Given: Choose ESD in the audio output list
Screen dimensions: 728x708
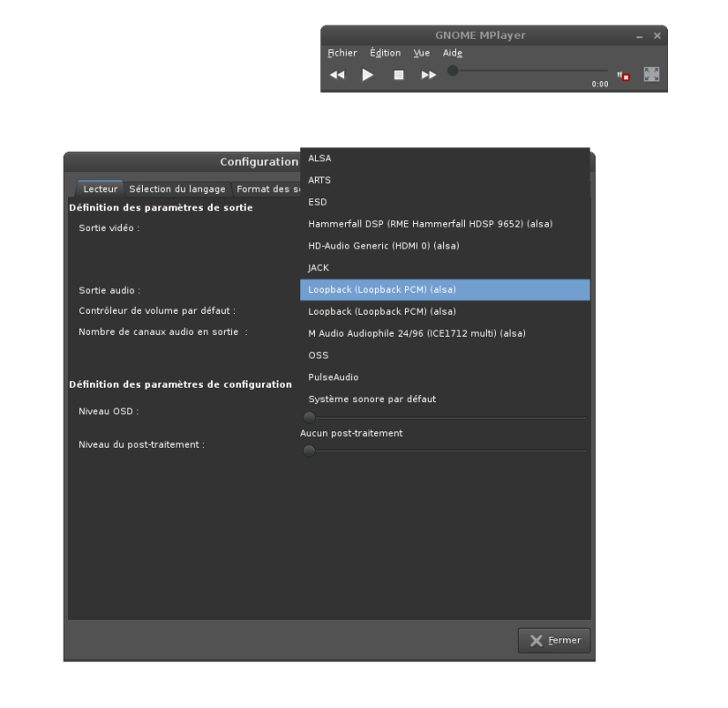Looking at the screenshot, I should pos(445,202).
